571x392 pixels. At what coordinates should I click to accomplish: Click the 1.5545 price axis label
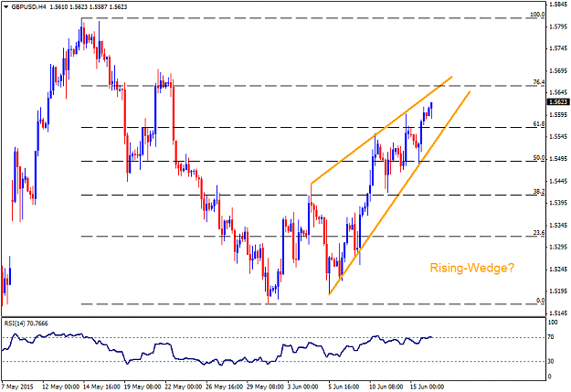tap(559, 137)
